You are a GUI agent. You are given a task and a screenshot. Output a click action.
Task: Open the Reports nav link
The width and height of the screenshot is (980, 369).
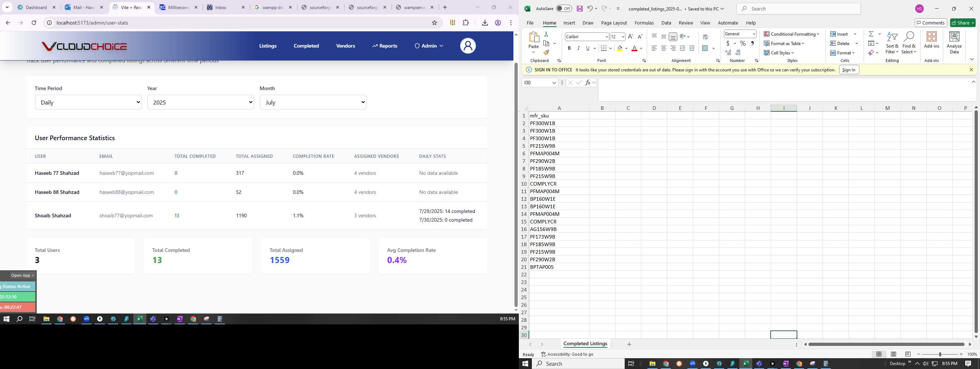(385, 46)
